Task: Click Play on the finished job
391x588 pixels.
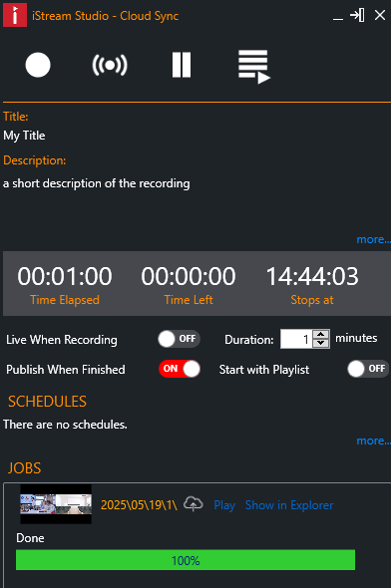Action: [x=224, y=505]
